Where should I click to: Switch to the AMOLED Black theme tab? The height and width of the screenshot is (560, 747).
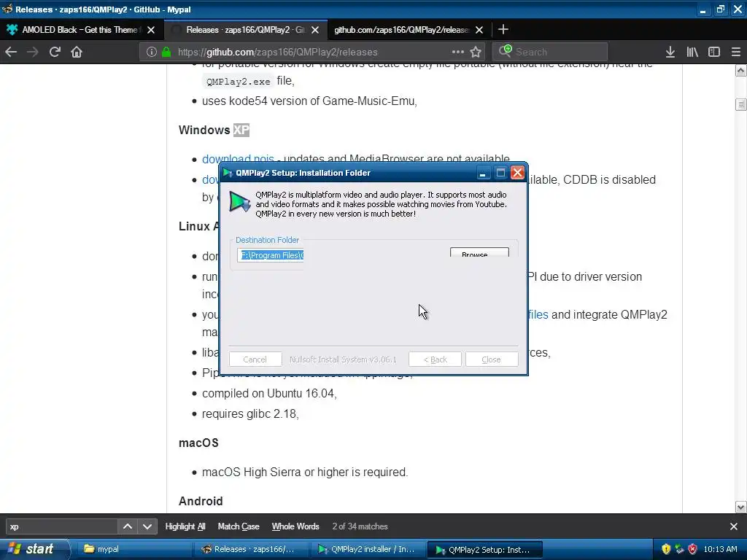80,30
